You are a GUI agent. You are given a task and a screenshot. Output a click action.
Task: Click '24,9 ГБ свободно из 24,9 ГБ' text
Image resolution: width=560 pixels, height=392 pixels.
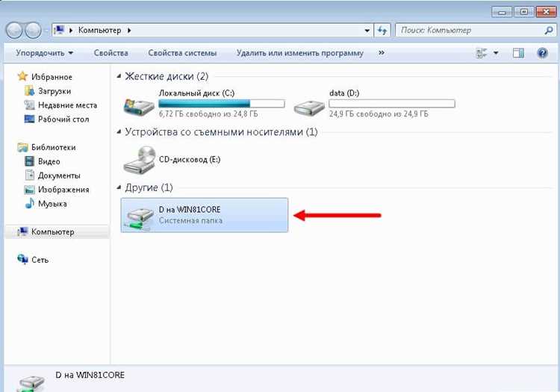point(379,114)
